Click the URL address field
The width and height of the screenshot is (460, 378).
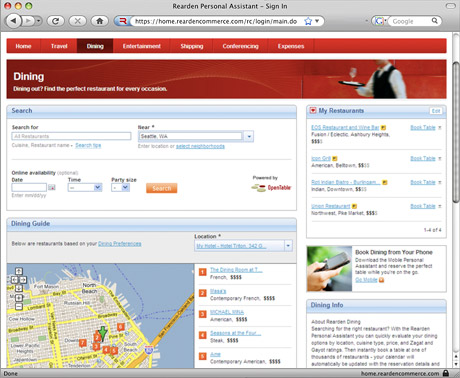point(216,21)
